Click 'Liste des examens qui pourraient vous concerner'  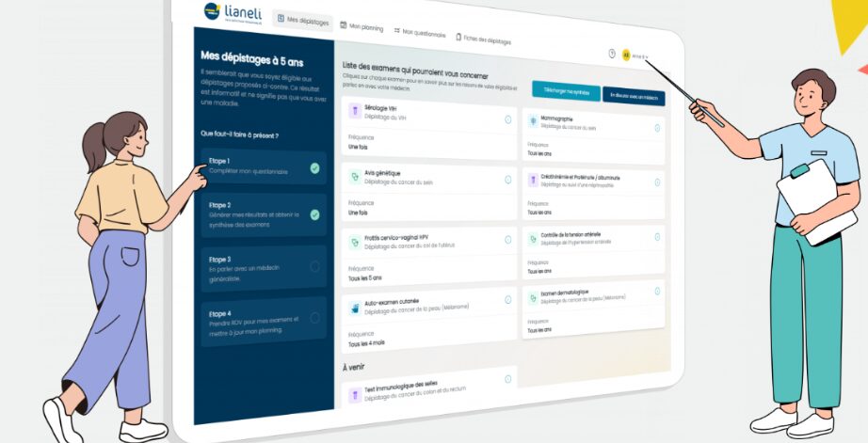tap(415, 71)
